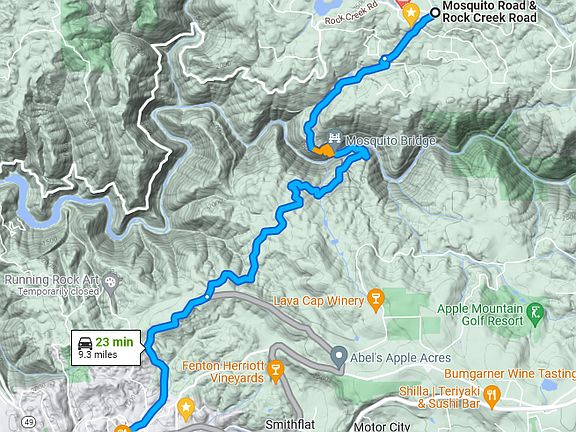Image resolution: width=576 pixels, height=432 pixels.
Task: Click the Apple Mountain Golf Resort marker
Action: pyautogui.click(x=535, y=315)
